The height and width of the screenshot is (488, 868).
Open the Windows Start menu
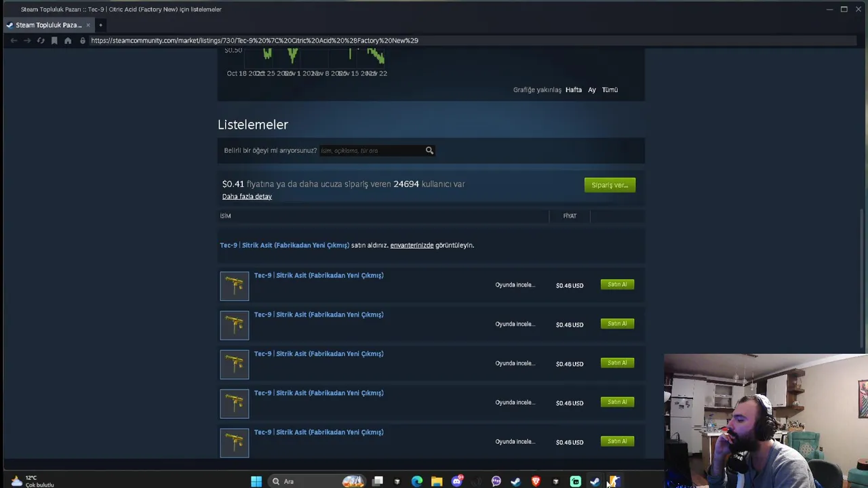[x=256, y=482]
